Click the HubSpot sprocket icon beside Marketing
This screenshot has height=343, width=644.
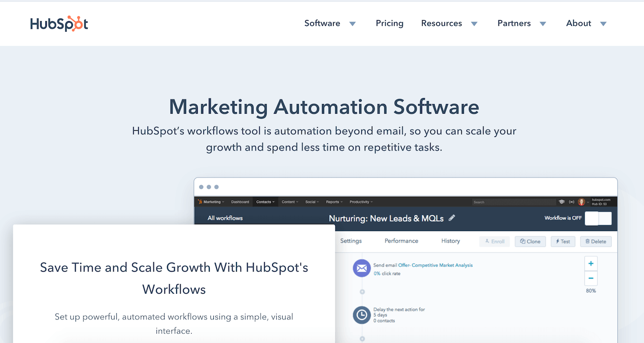tap(200, 202)
